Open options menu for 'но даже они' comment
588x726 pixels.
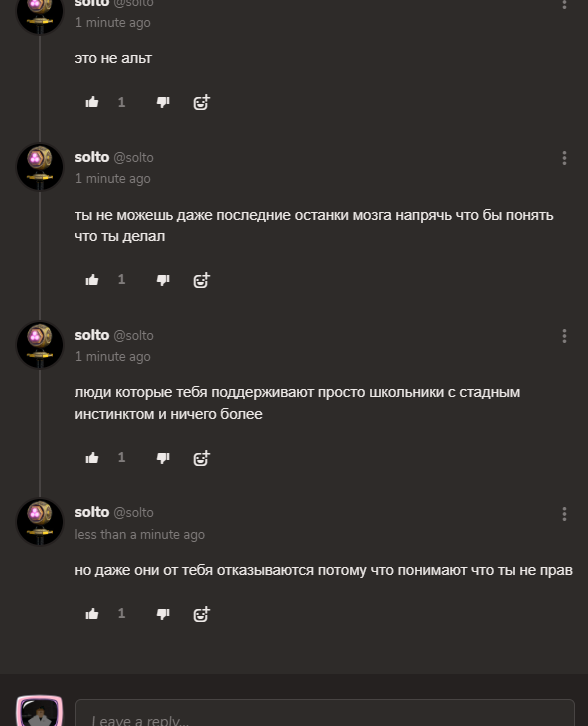pos(564,513)
